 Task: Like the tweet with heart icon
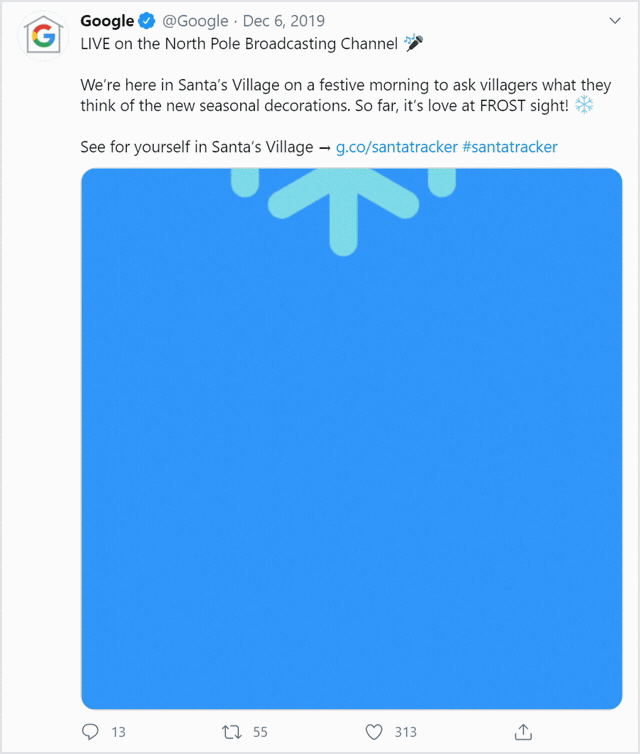tap(374, 732)
